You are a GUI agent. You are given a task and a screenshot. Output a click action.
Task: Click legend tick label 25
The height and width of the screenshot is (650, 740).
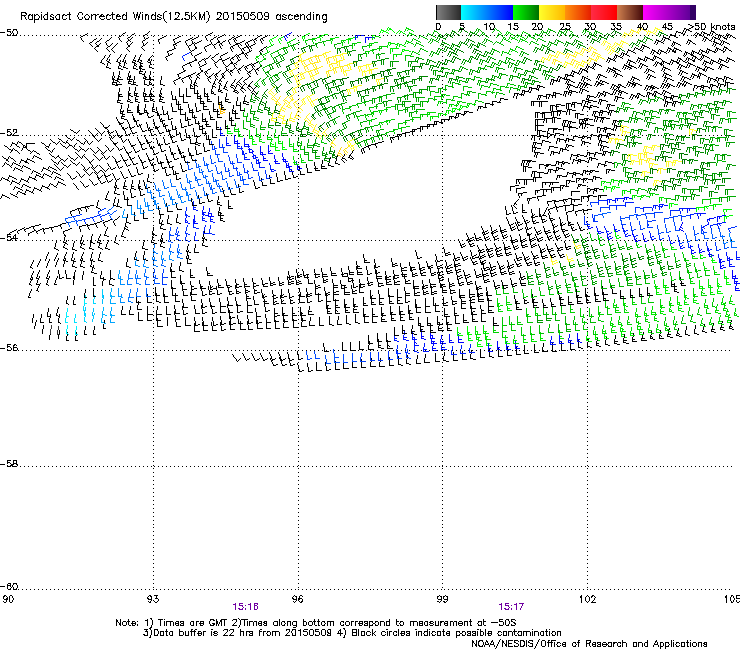click(x=565, y=27)
